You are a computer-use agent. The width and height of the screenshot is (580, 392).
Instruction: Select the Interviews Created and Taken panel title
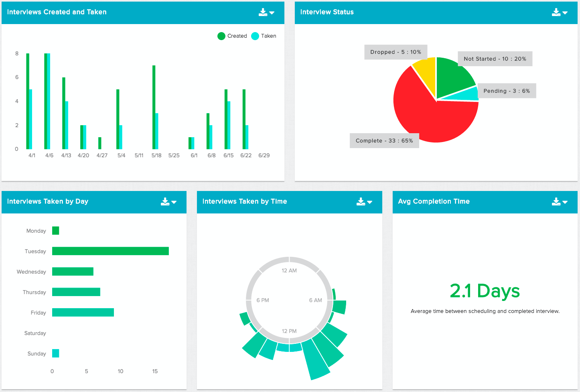coord(57,12)
